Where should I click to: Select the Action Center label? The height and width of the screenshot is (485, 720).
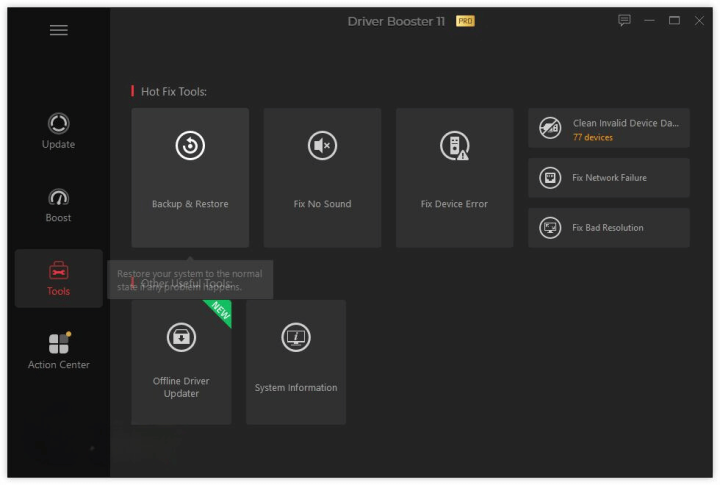(x=59, y=365)
